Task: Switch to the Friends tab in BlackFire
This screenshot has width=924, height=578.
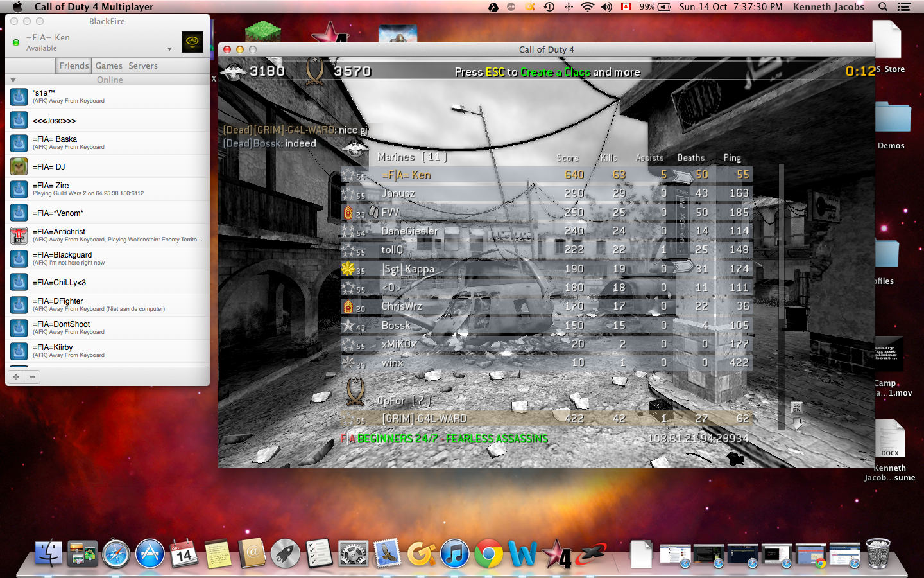Action: click(x=74, y=66)
